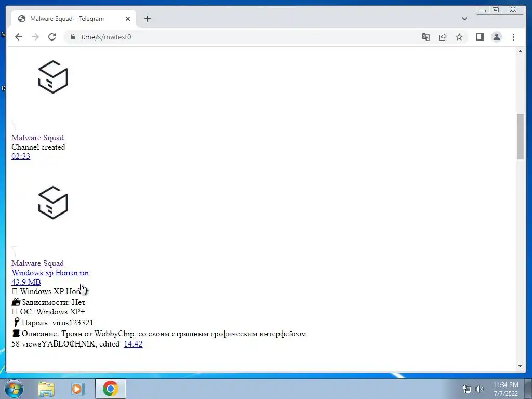
Task: Click the Chrome taskbar icon
Action: [x=111, y=389]
